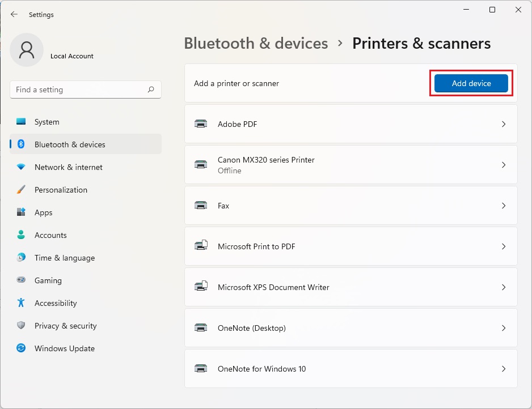Click the search magnifier icon
Screen dimensions: 532x409
click(x=151, y=90)
